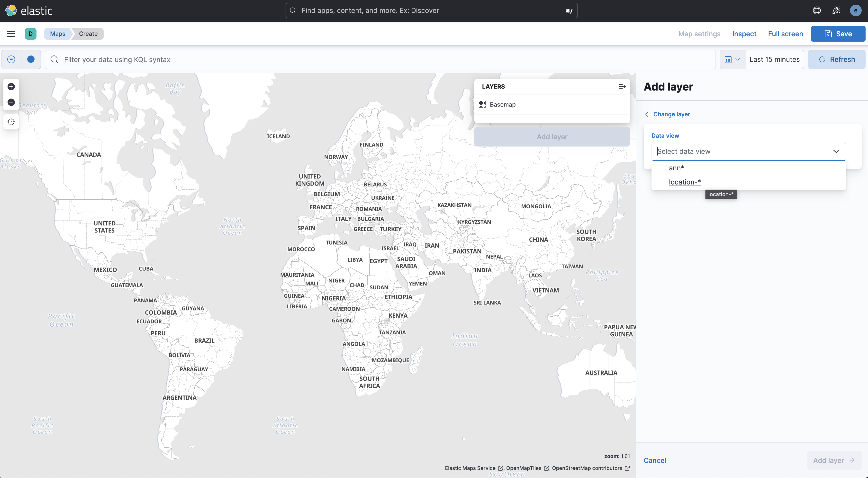
Task: Refresh the map data
Action: [837, 59]
